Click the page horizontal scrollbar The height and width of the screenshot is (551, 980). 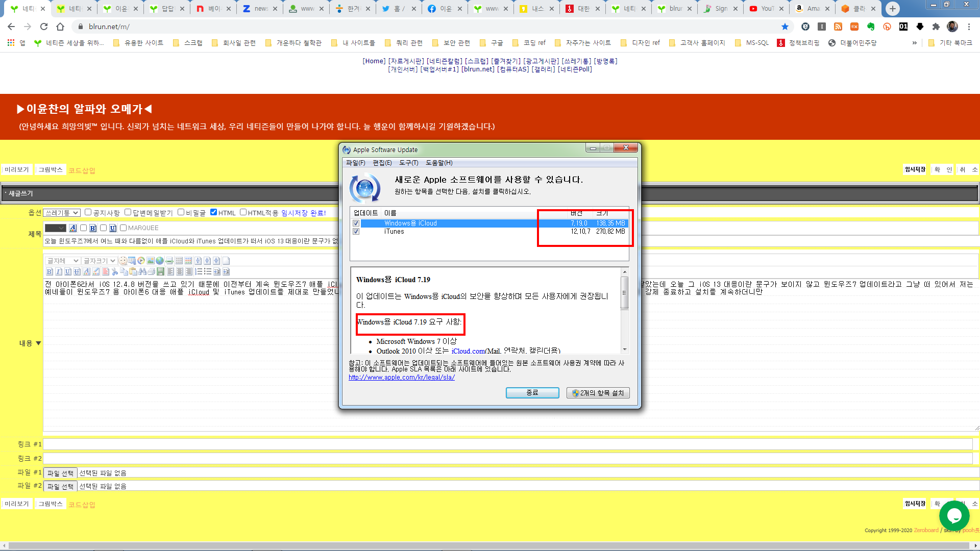click(x=490, y=545)
